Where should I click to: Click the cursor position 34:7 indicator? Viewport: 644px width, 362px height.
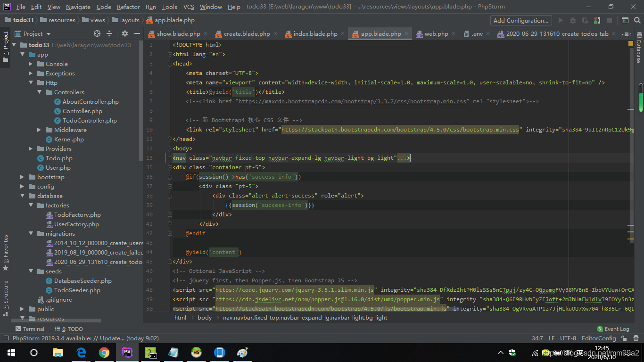[537, 338]
